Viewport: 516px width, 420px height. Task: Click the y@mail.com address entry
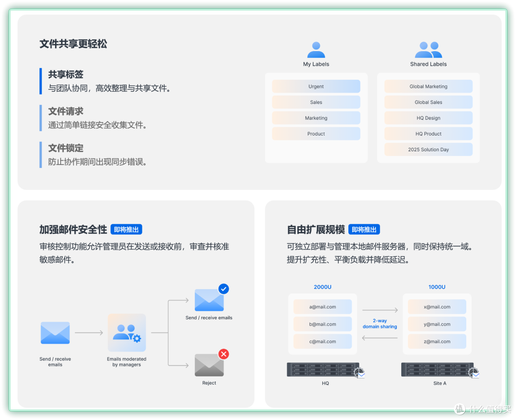pos(437,324)
